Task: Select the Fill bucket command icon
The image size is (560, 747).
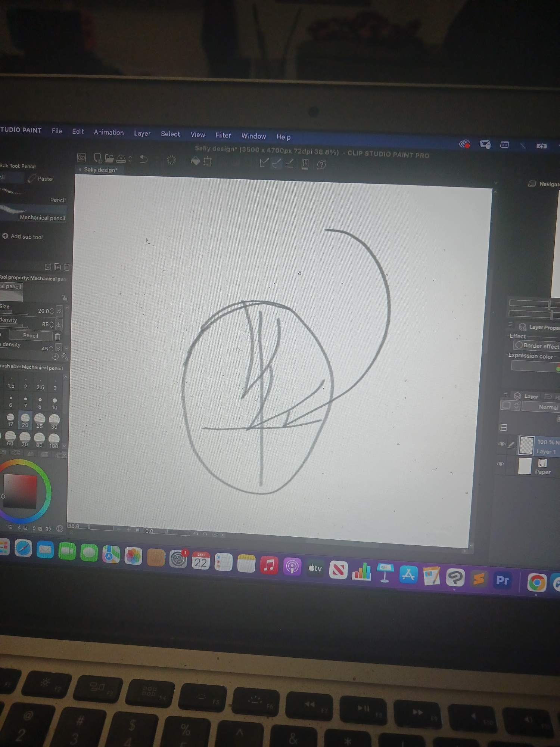Action: (x=195, y=161)
